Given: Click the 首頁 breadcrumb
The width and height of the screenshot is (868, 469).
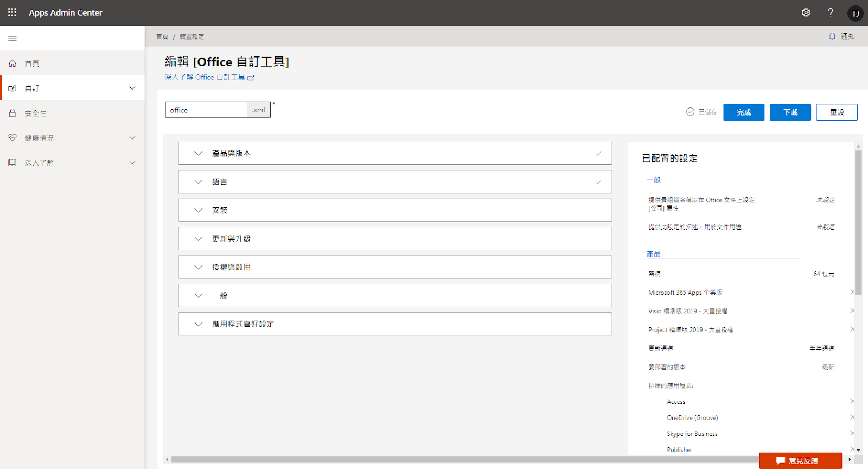Looking at the screenshot, I should click(162, 36).
